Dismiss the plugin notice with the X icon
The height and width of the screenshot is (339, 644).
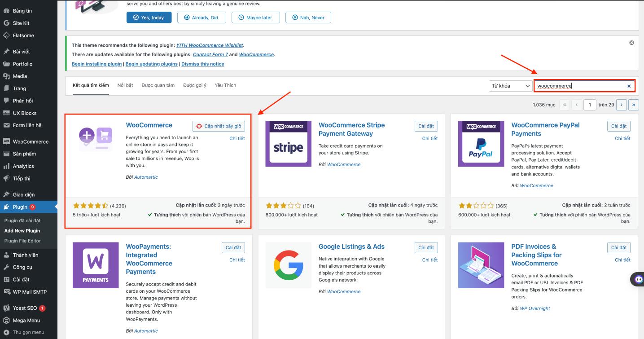631,43
